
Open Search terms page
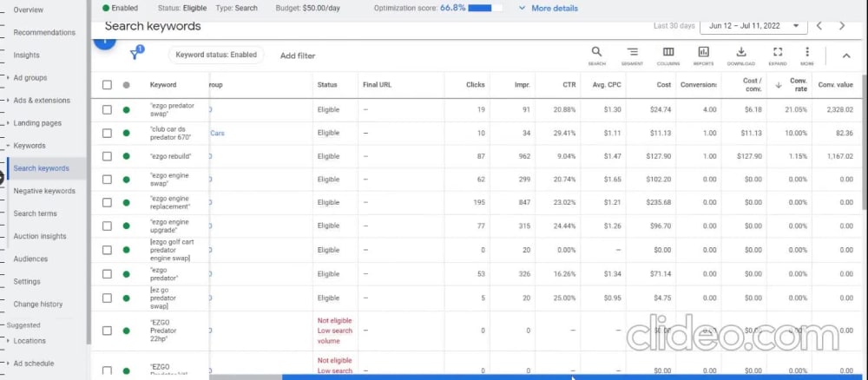pyautogui.click(x=35, y=213)
